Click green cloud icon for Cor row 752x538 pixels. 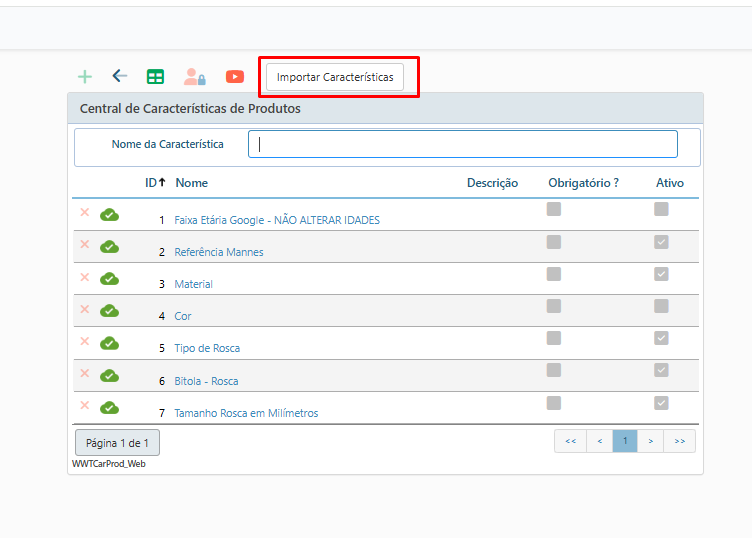[109, 310]
